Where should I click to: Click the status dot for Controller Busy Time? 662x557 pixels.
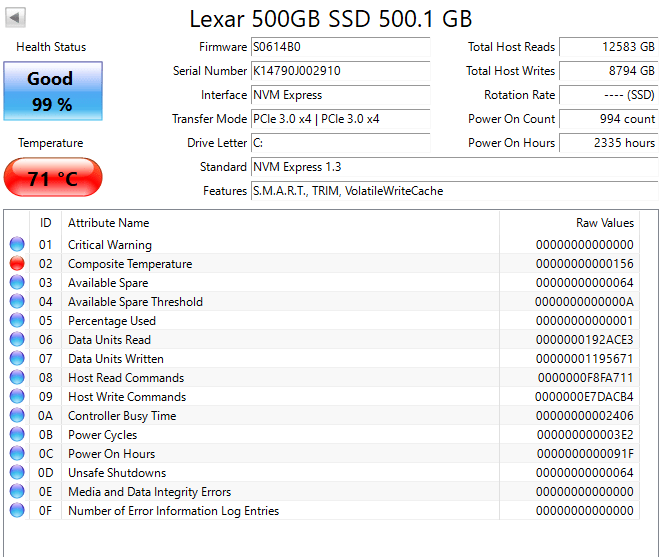coord(17,415)
